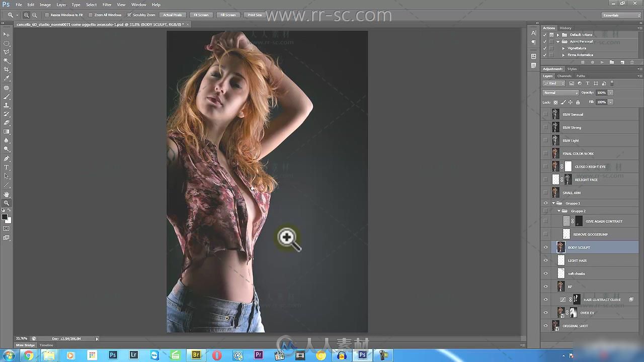Open the Image menu
The height and width of the screenshot is (362, 644).
(x=45, y=5)
